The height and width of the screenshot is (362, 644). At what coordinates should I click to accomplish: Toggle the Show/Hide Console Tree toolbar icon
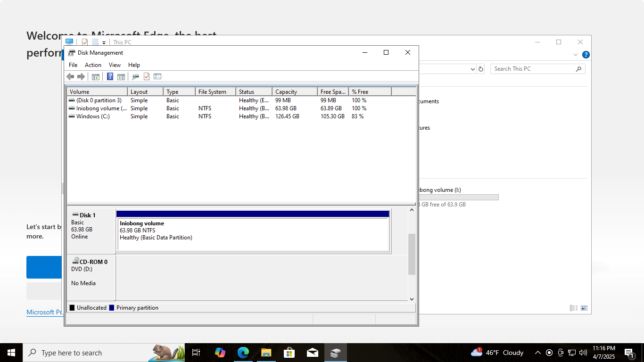(x=96, y=76)
